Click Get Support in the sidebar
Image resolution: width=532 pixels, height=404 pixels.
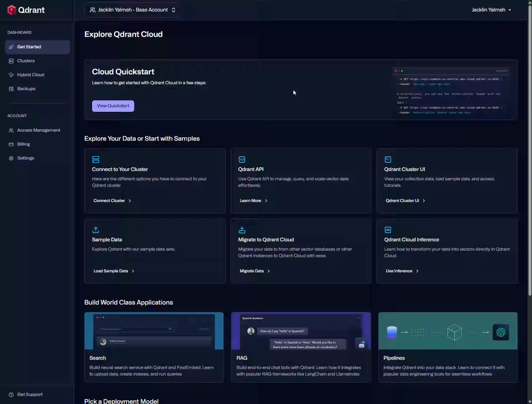point(26,395)
